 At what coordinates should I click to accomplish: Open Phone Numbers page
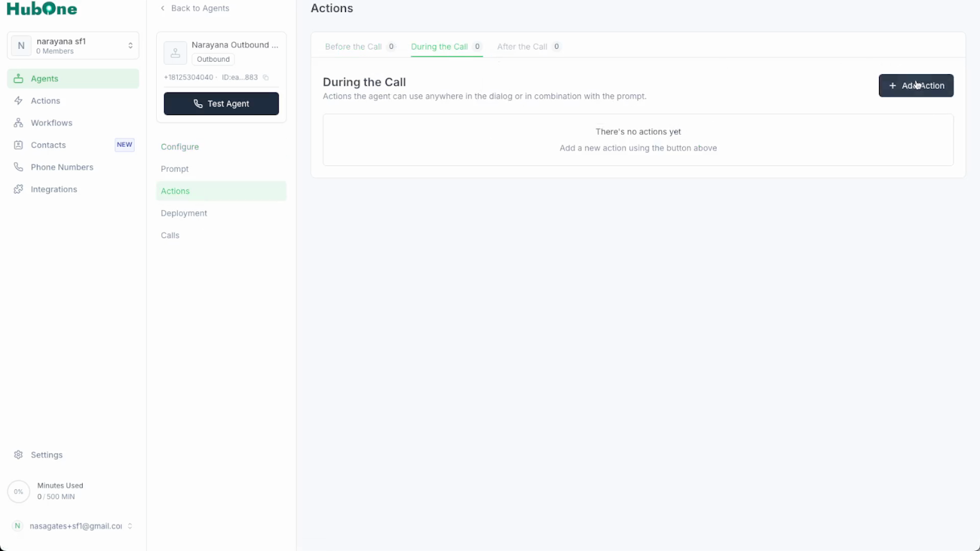73,167
